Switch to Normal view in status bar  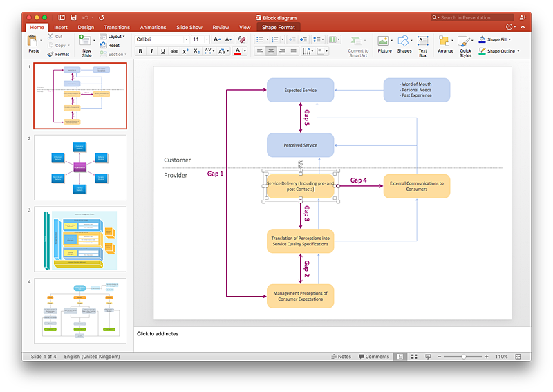400,357
